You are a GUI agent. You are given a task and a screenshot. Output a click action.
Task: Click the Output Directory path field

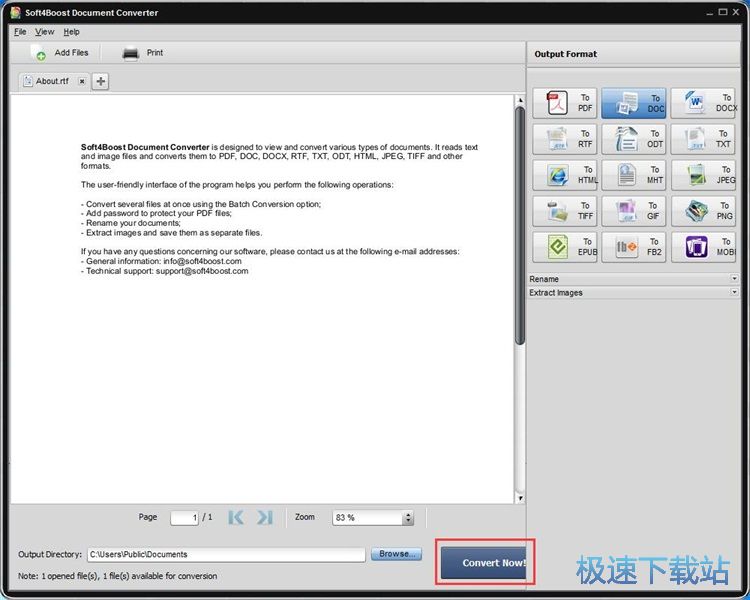(x=226, y=555)
